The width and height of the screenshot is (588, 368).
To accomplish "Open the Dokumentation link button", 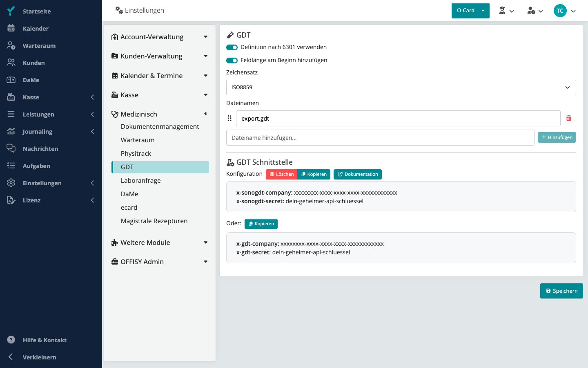I will (358, 174).
